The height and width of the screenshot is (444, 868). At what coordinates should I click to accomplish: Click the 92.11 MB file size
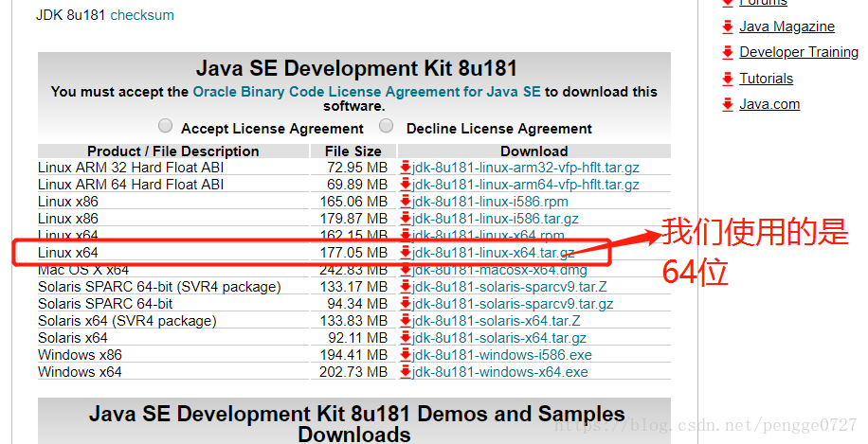357,338
